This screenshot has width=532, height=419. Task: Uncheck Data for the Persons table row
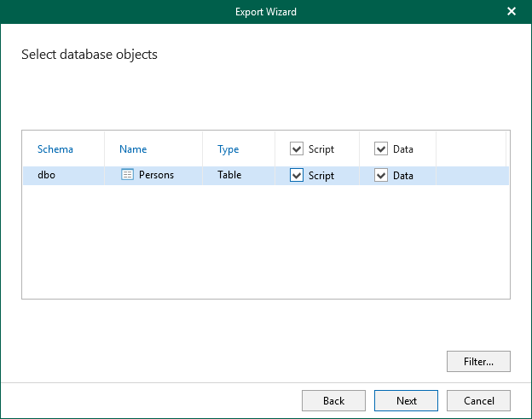(381, 176)
